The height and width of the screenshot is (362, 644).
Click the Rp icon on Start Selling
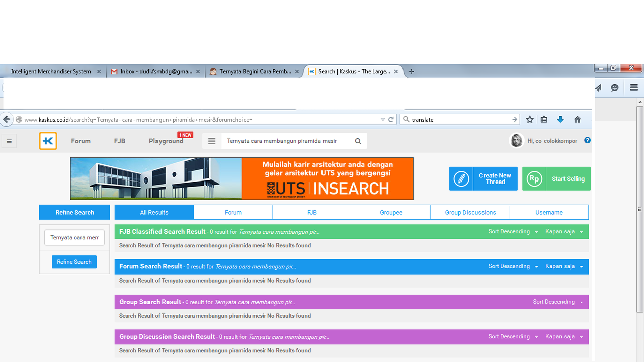[534, 179]
